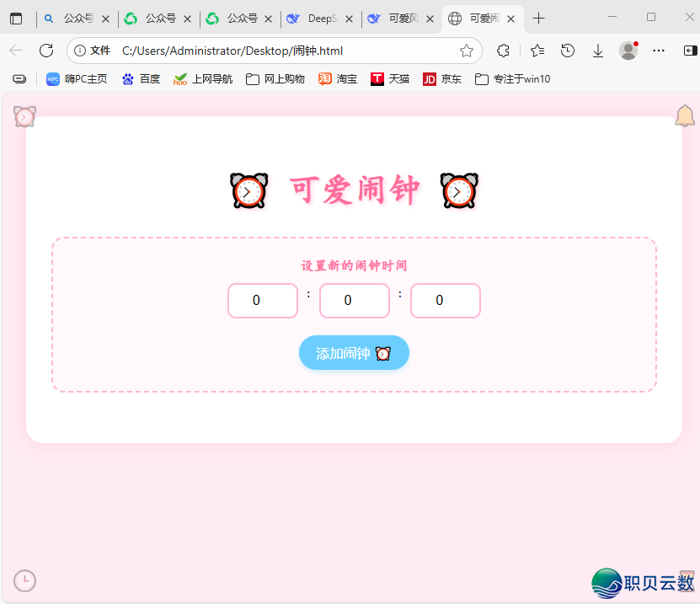Open the browser settings menu with three dots
Viewport: 700px width, 604px height.
pyautogui.click(x=659, y=51)
